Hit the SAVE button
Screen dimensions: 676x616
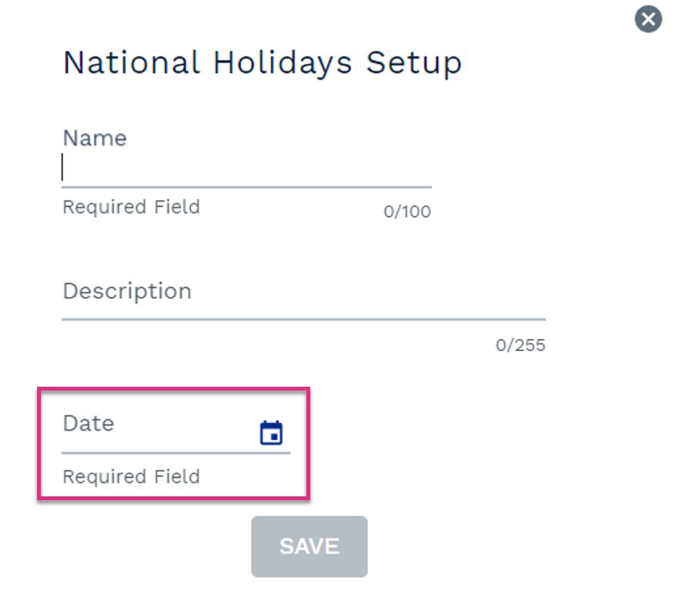(x=309, y=547)
